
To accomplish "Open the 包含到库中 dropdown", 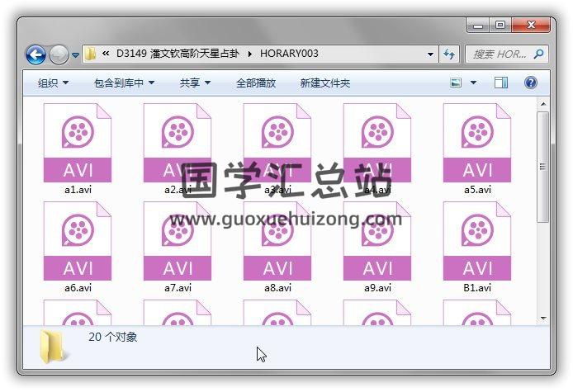I will (124, 83).
